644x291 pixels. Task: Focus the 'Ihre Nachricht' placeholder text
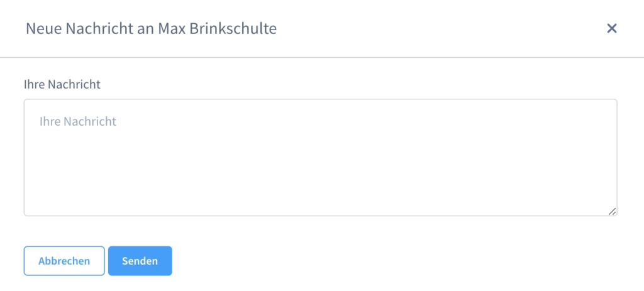coord(78,121)
